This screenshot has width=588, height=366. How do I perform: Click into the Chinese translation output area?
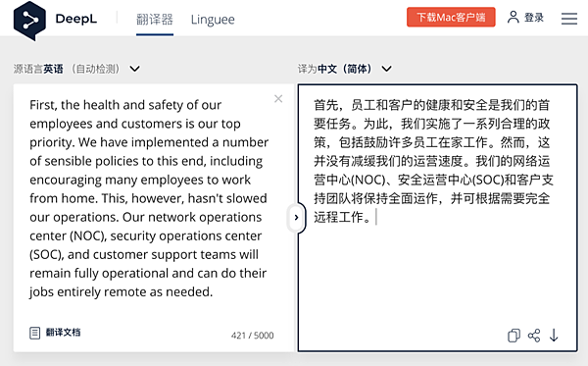(437, 218)
